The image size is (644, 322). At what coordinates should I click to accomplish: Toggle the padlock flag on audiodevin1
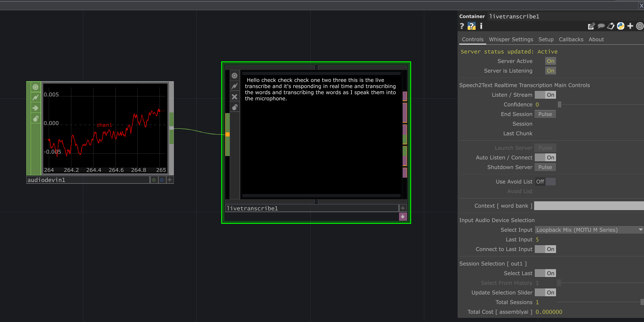tap(35, 119)
